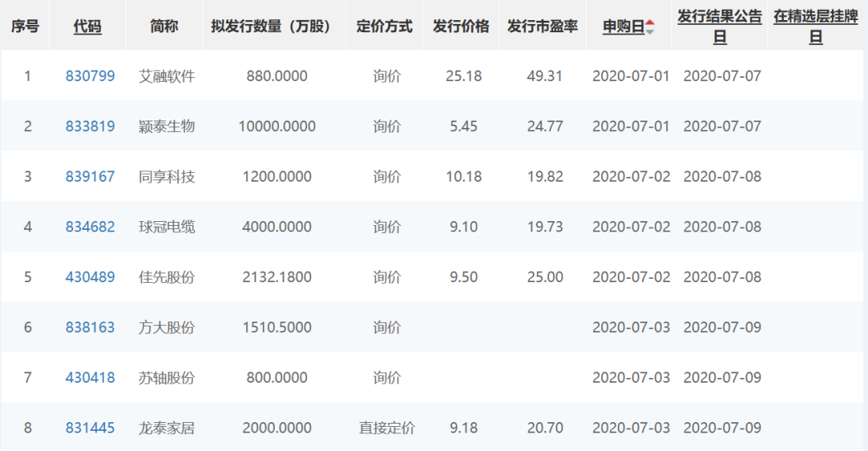
Task: Select the 同享科技 name cell
Action: 166,177
